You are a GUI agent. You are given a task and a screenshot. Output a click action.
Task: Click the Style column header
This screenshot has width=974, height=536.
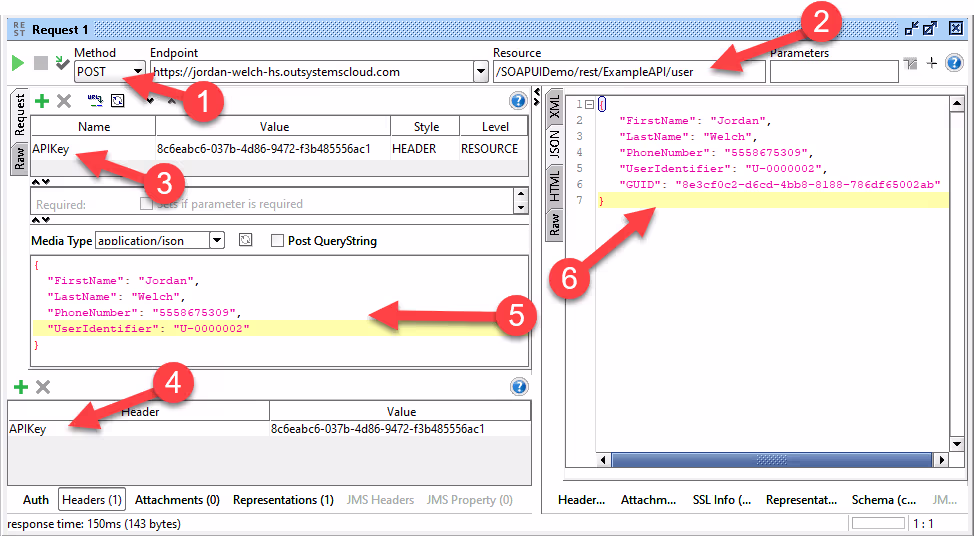click(x=426, y=127)
